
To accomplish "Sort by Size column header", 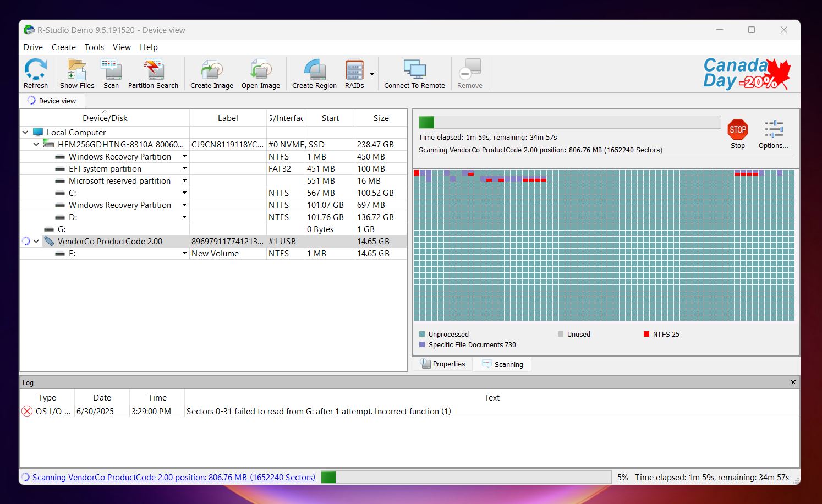I will coord(381,118).
